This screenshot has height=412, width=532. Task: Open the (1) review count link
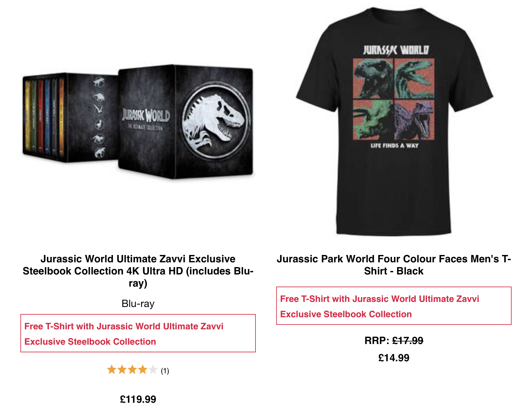[165, 371]
